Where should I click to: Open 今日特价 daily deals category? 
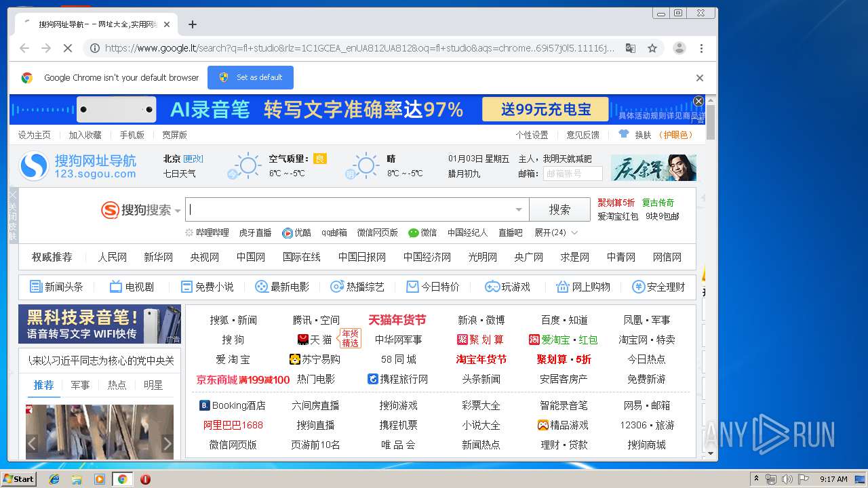click(433, 287)
